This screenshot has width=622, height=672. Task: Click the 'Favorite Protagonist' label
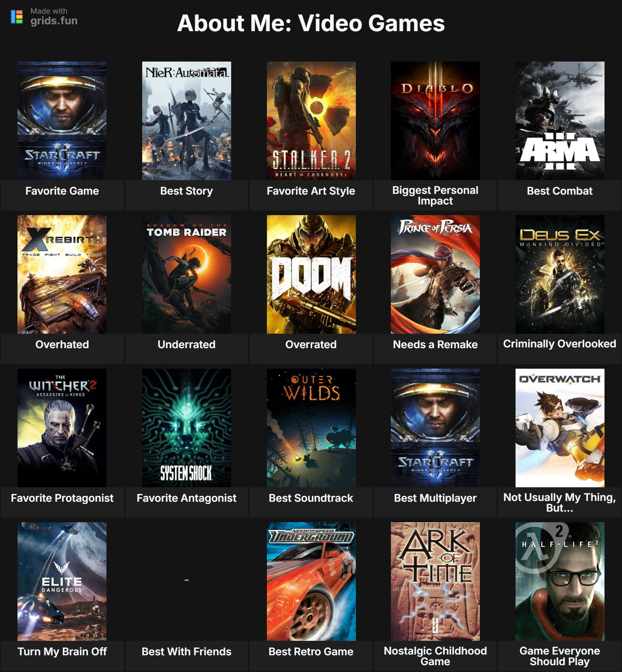click(x=62, y=498)
